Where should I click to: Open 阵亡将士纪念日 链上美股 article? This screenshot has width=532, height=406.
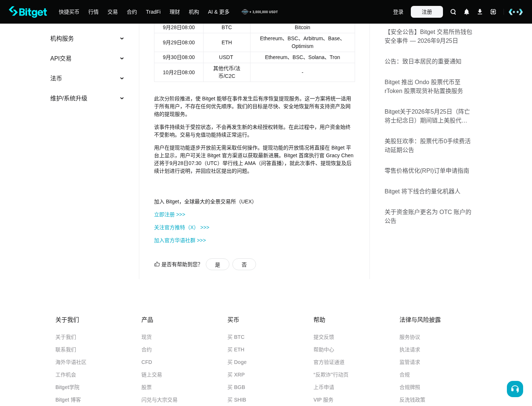[427, 116]
